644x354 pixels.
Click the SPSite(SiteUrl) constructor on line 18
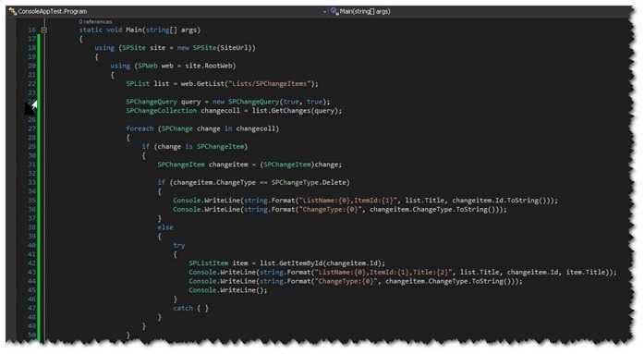224,48
